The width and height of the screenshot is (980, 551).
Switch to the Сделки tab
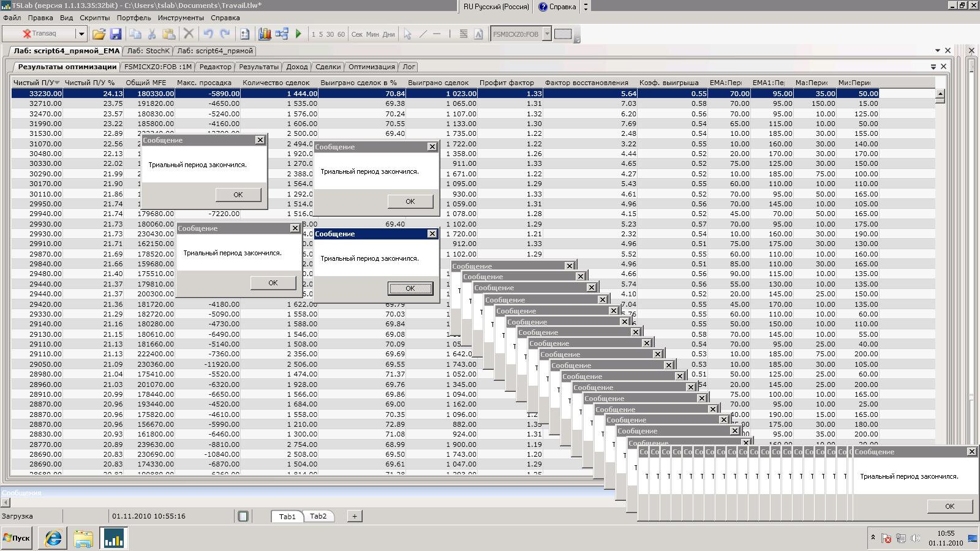pyautogui.click(x=328, y=67)
